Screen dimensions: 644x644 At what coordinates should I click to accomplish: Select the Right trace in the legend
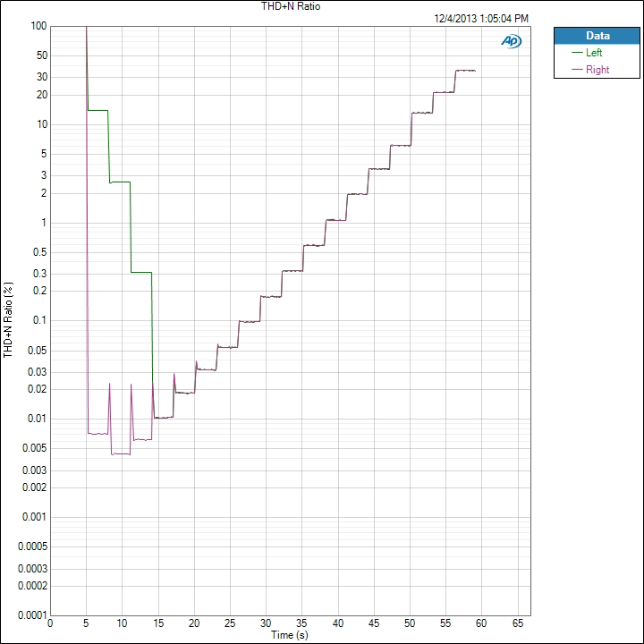click(597, 70)
